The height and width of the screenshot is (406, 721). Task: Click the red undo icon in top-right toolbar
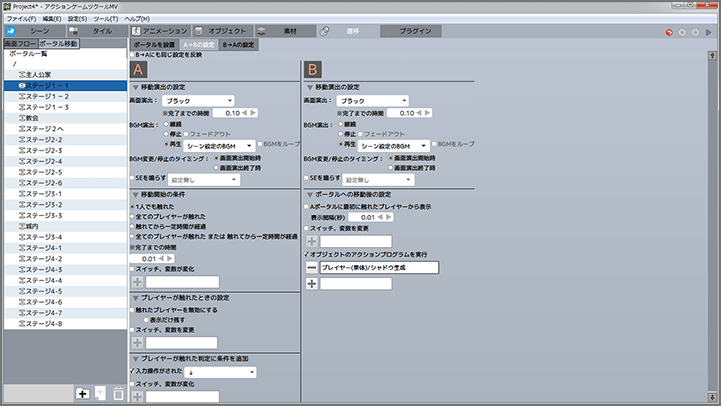point(669,32)
